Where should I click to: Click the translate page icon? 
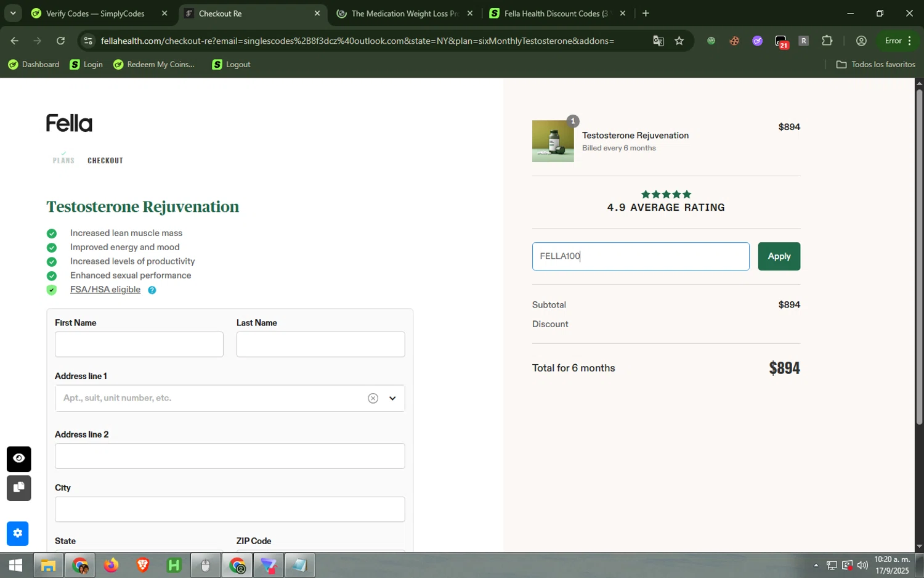659,41
